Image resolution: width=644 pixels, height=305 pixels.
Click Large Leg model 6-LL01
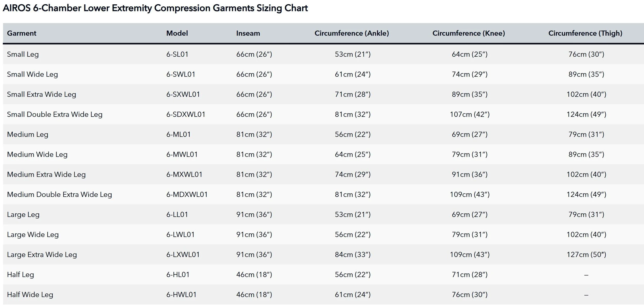177,214
